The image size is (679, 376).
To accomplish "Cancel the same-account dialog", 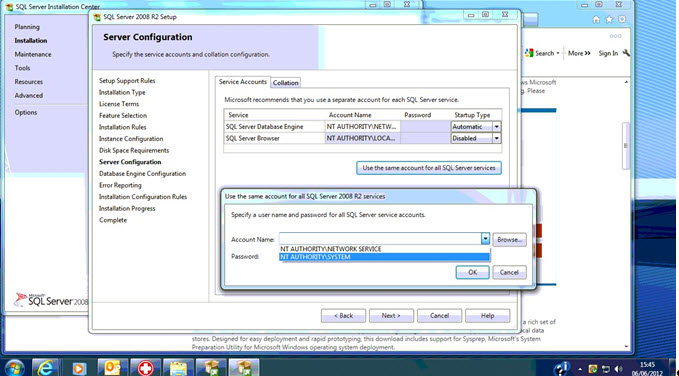I will 509,272.
